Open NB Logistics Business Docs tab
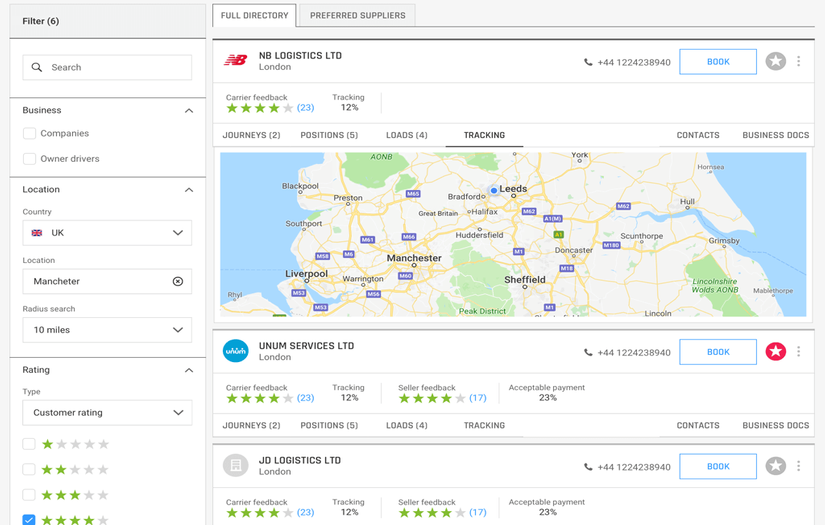The height and width of the screenshot is (525, 825). tap(776, 135)
